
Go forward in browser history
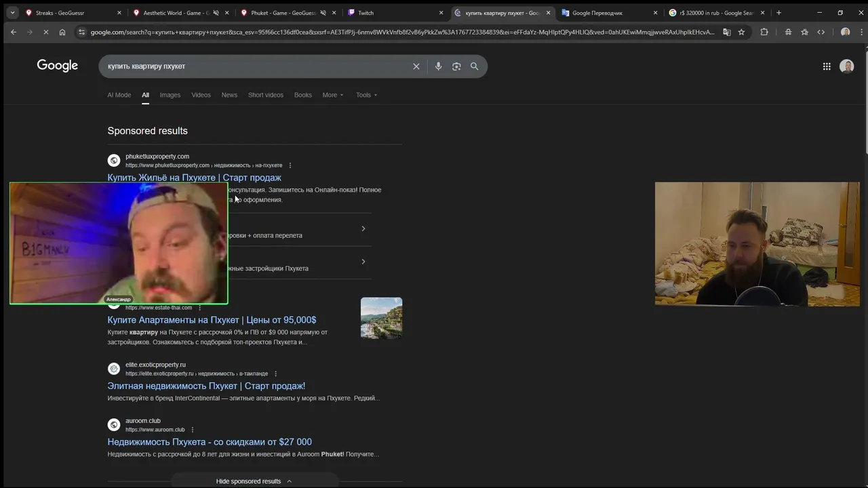(30, 32)
